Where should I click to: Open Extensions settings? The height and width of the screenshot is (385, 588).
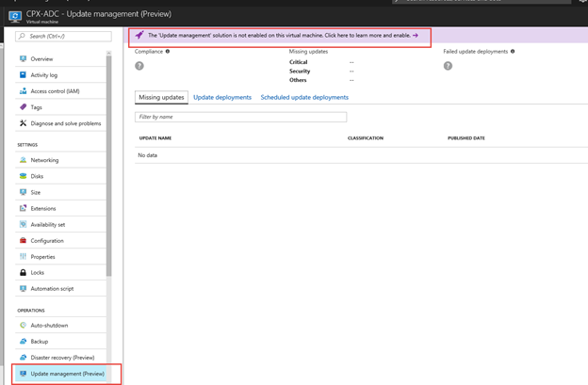[62, 208]
